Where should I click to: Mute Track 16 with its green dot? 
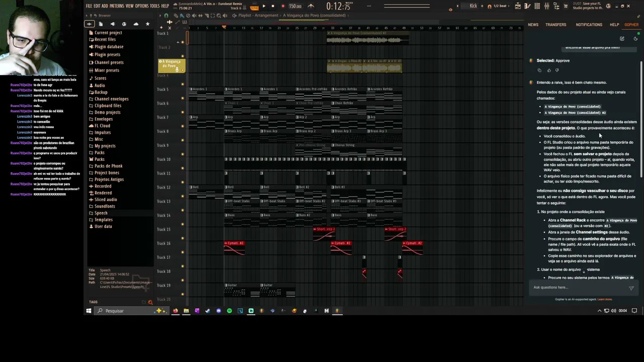182,252
